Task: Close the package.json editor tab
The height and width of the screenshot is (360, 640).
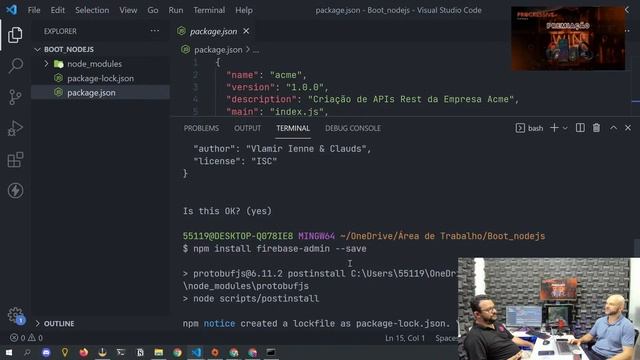Action: pos(246,31)
